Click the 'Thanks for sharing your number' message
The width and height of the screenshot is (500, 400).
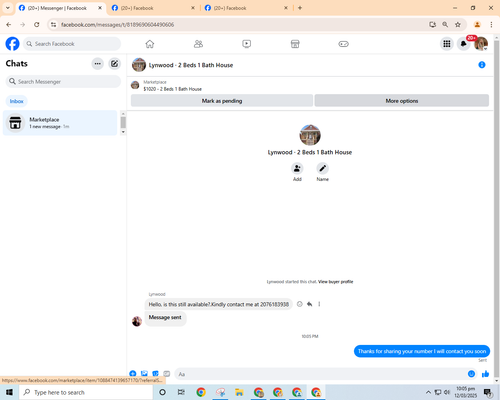422,351
